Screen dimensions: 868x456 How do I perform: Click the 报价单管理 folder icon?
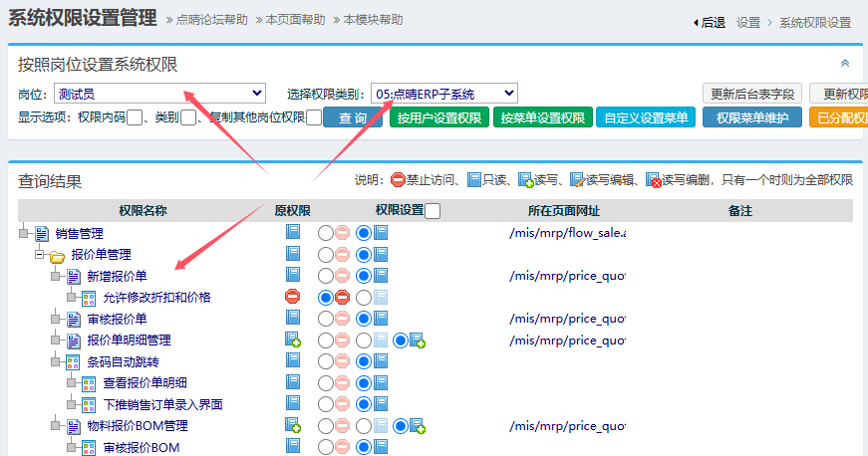point(57,255)
